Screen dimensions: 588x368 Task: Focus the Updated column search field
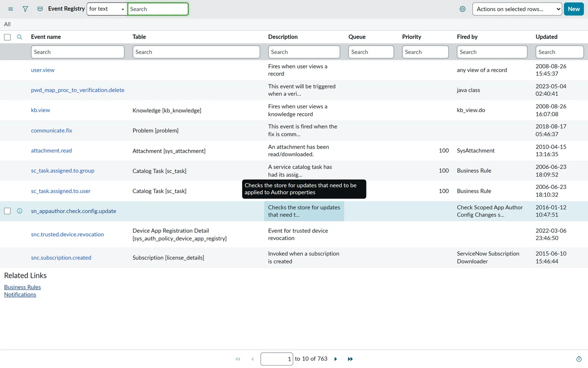click(x=560, y=52)
